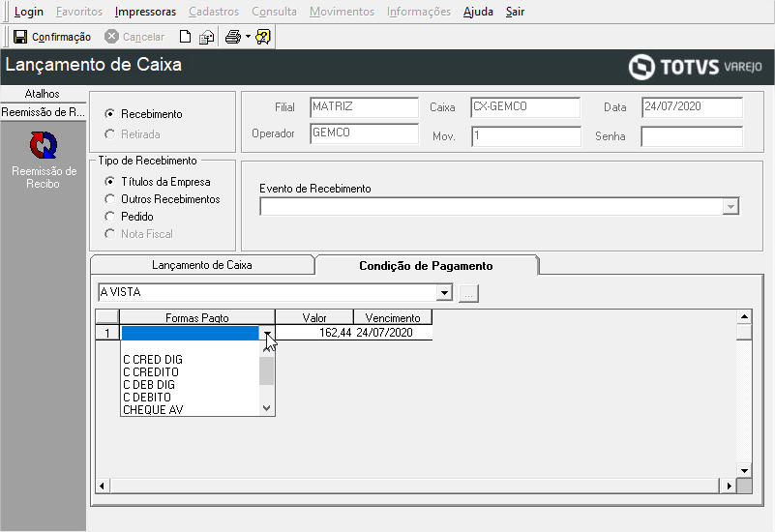This screenshot has height=532, width=775.
Task: Open the Informações menu
Action: pyautogui.click(x=419, y=12)
